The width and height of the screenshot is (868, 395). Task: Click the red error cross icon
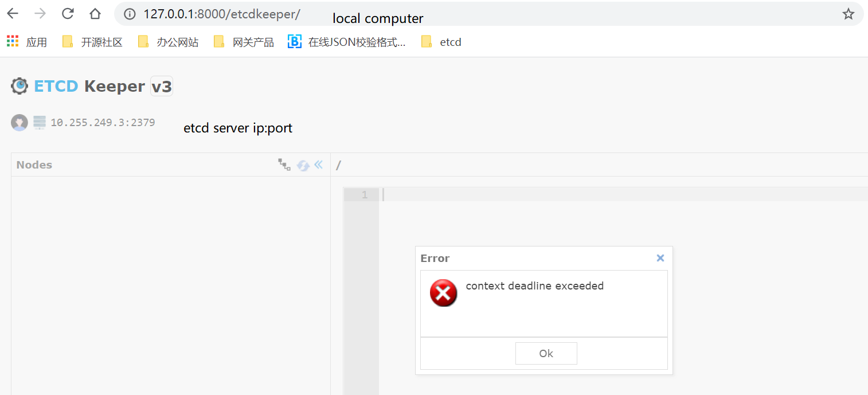tap(444, 293)
